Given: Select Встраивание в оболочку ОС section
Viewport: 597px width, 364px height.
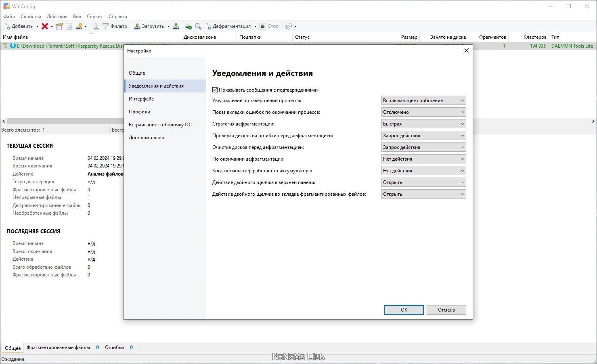Looking at the screenshot, I should point(165,125).
